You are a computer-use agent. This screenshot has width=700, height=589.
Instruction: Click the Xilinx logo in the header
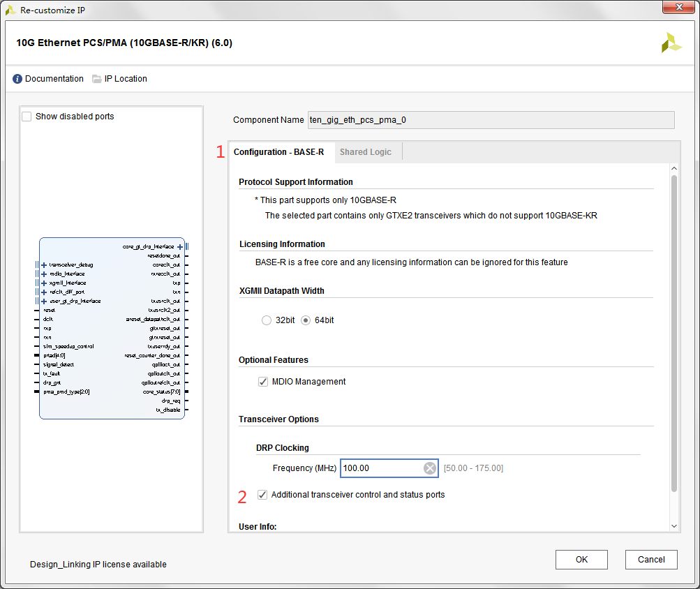671,43
